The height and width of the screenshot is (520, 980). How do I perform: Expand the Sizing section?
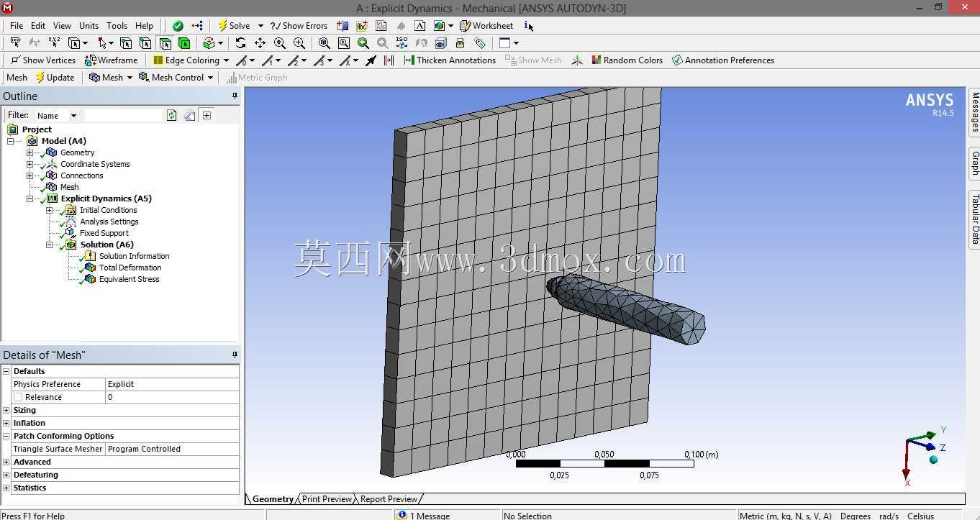click(6, 410)
